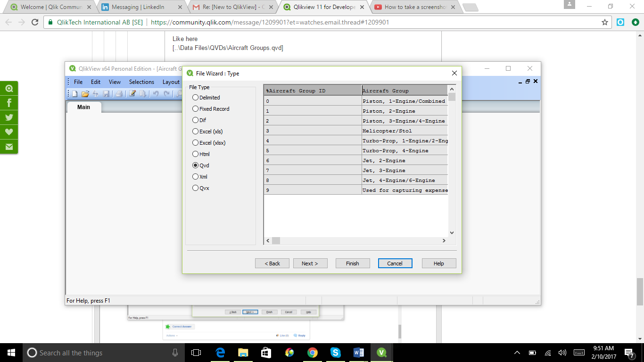Image resolution: width=644 pixels, height=362 pixels.
Task: Open the Edit Script icon in QlikView toolbar
Action: click(132, 94)
